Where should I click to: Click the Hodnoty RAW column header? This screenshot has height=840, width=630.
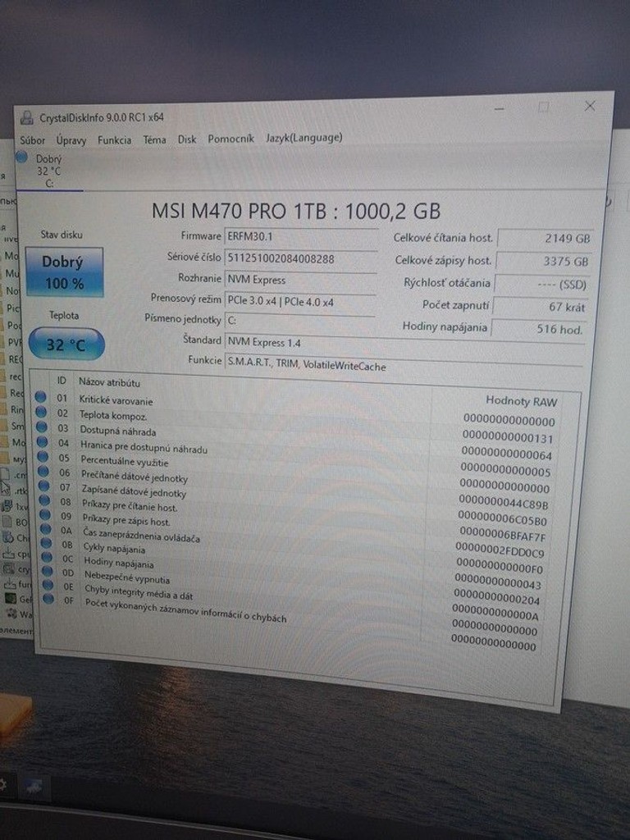pyautogui.click(x=521, y=400)
